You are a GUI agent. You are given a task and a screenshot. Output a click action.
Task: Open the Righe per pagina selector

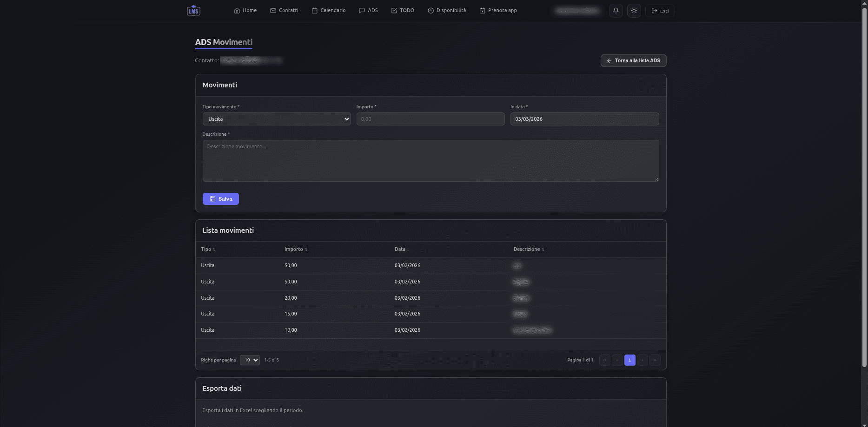click(x=250, y=360)
